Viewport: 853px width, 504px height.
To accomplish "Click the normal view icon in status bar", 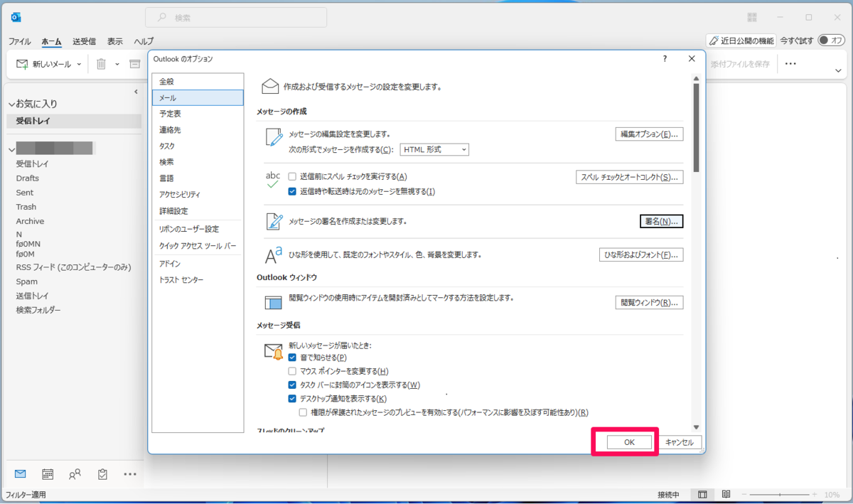I will (702, 495).
